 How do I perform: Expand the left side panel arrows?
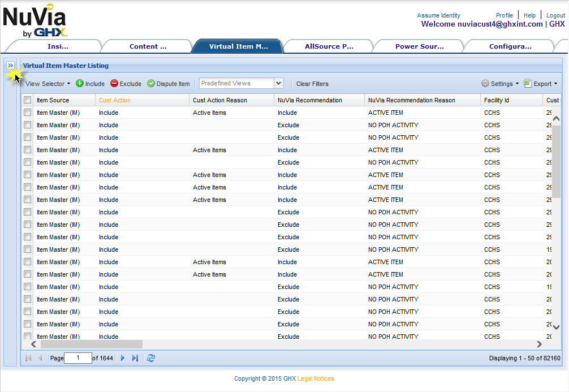click(x=10, y=66)
